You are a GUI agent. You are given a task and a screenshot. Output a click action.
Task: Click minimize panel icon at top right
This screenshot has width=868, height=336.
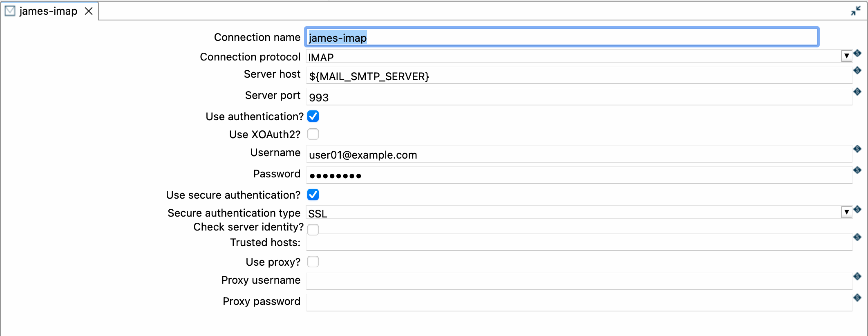click(855, 11)
